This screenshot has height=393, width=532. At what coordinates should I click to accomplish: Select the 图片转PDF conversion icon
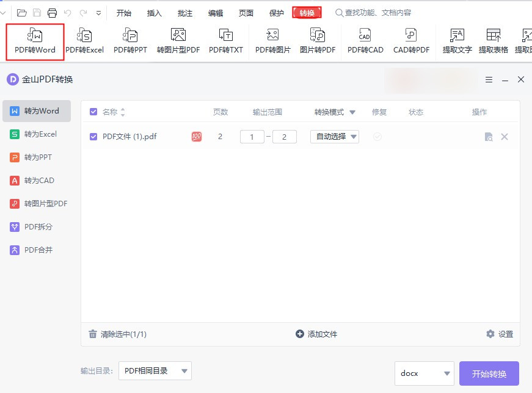click(x=319, y=40)
